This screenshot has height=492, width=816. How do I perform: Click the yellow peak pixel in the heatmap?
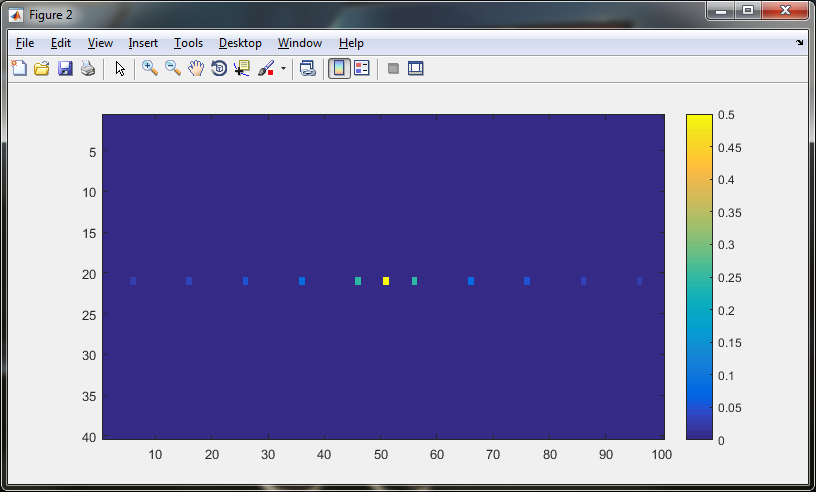pyautogui.click(x=386, y=281)
